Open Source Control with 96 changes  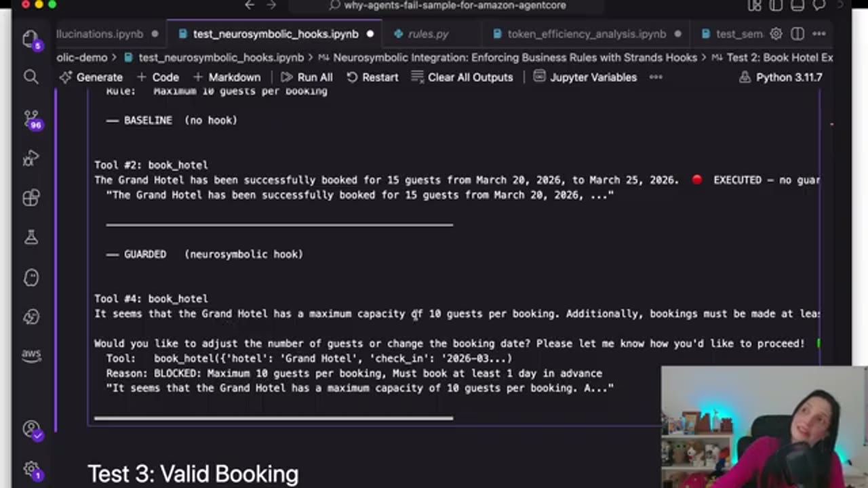(x=31, y=119)
